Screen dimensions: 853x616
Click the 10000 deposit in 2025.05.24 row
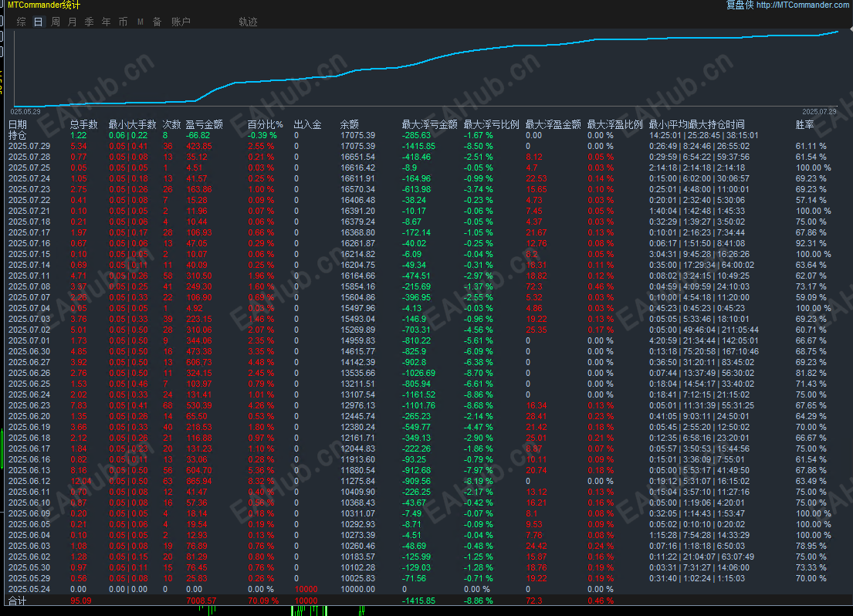click(x=306, y=589)
